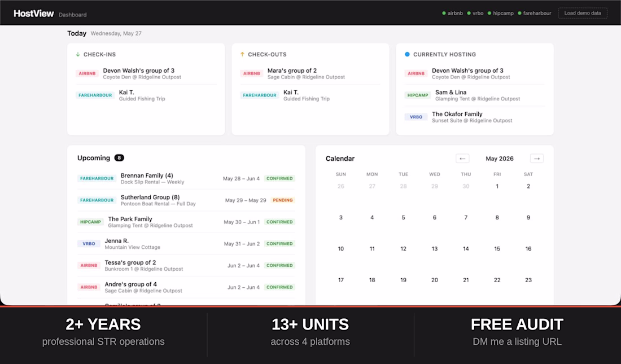Click May 31 – Jun 2 date range

click(x=242, y=244)
